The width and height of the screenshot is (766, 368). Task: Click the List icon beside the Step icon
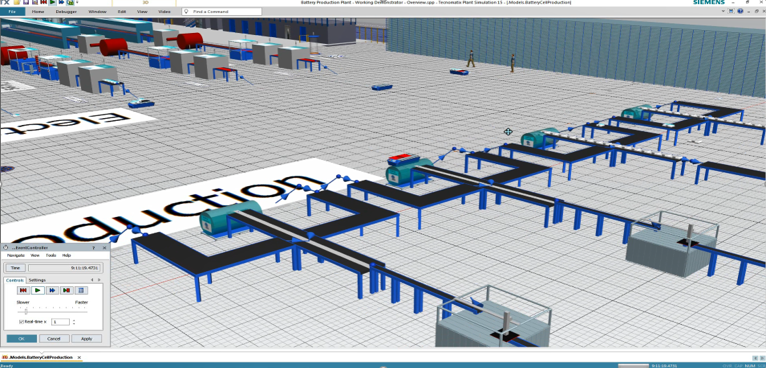pyautogui.click(x=81, y=290)
